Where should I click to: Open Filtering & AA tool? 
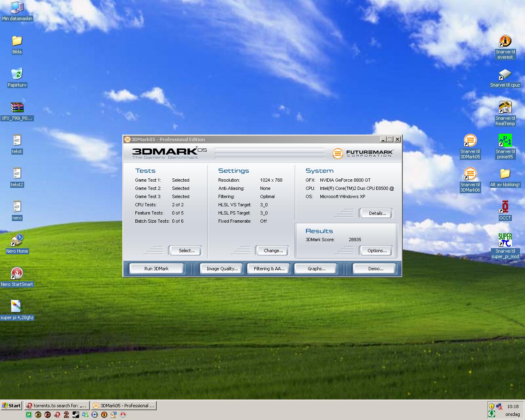tap(269, 269)
